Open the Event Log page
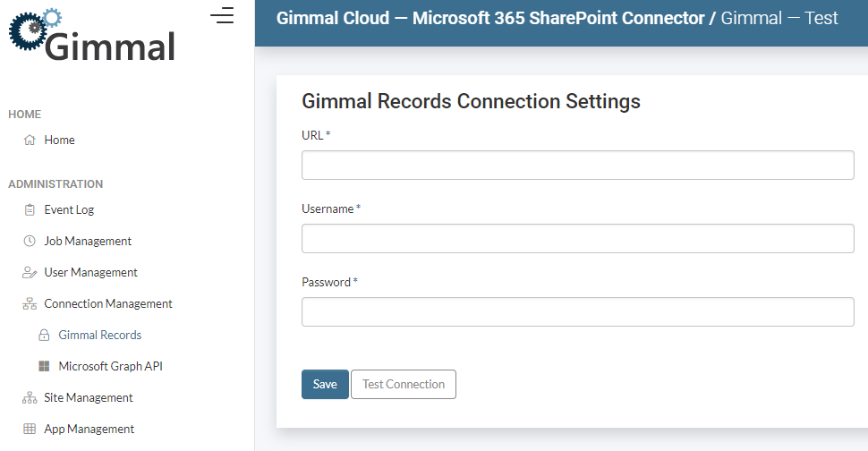This screenshot has height=451, width=868. (x=69, y=210)
